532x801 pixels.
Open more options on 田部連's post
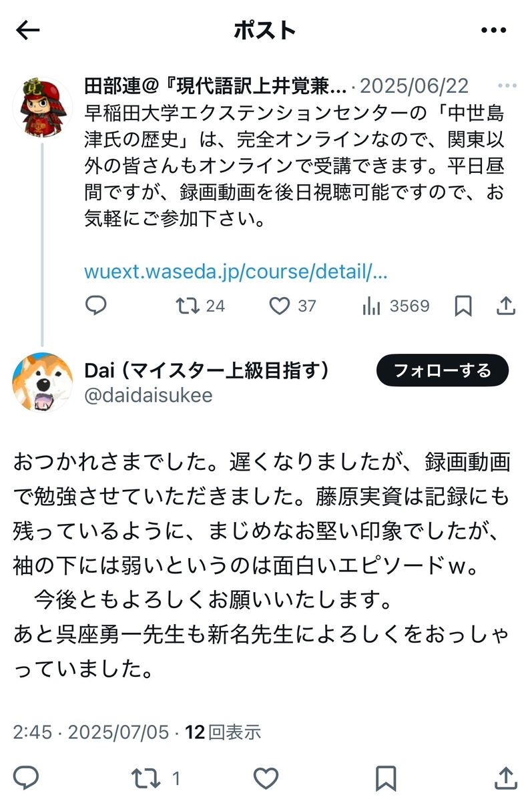[x=507, y=86]
